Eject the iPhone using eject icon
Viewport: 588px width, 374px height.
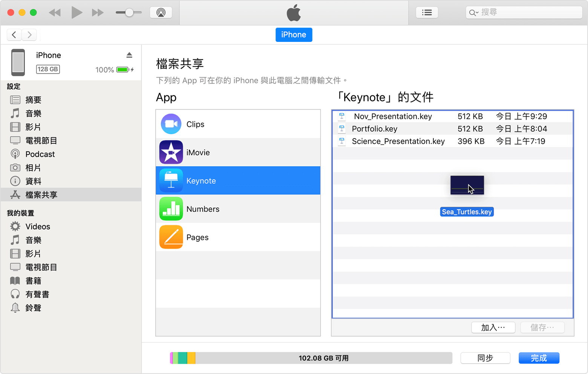click(129, 55)
